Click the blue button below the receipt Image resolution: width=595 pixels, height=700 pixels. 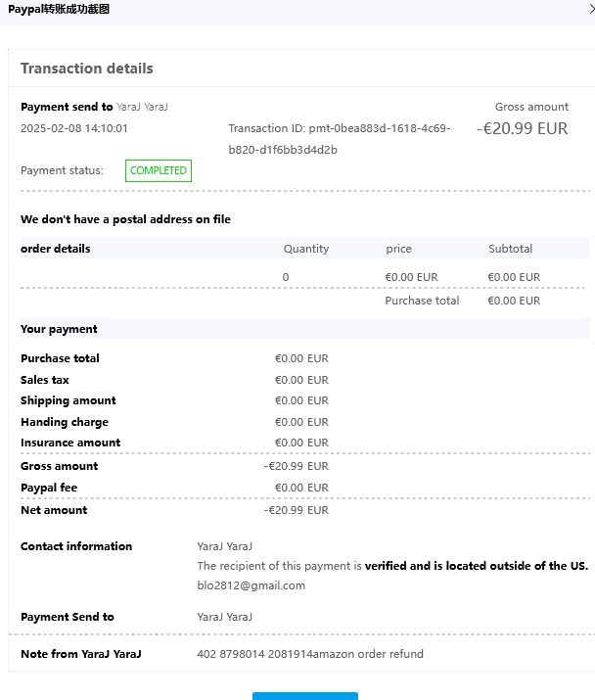[x=304, y=695]
